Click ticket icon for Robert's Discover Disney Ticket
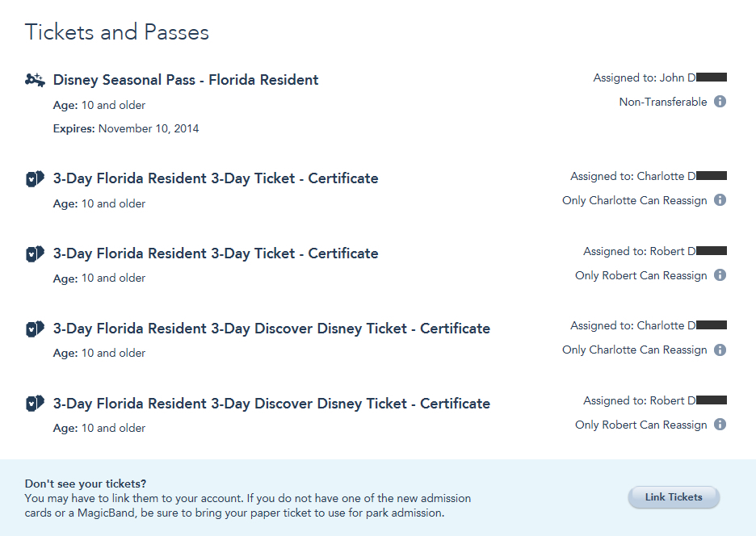 (35, 404)
